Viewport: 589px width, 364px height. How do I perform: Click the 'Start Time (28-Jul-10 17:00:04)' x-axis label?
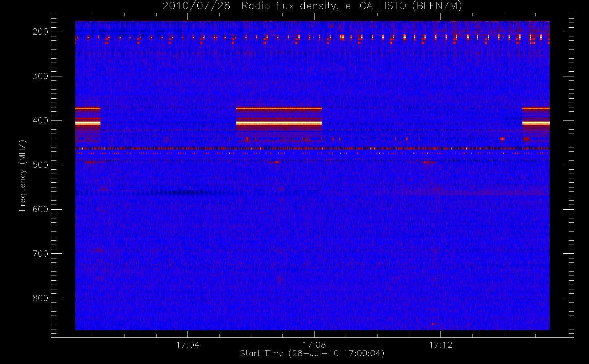(312, 353)
